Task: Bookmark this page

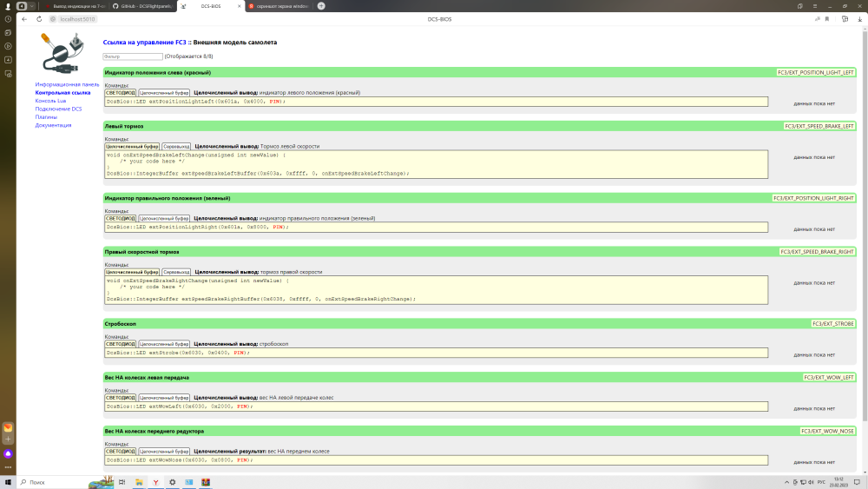Action: 827,19
